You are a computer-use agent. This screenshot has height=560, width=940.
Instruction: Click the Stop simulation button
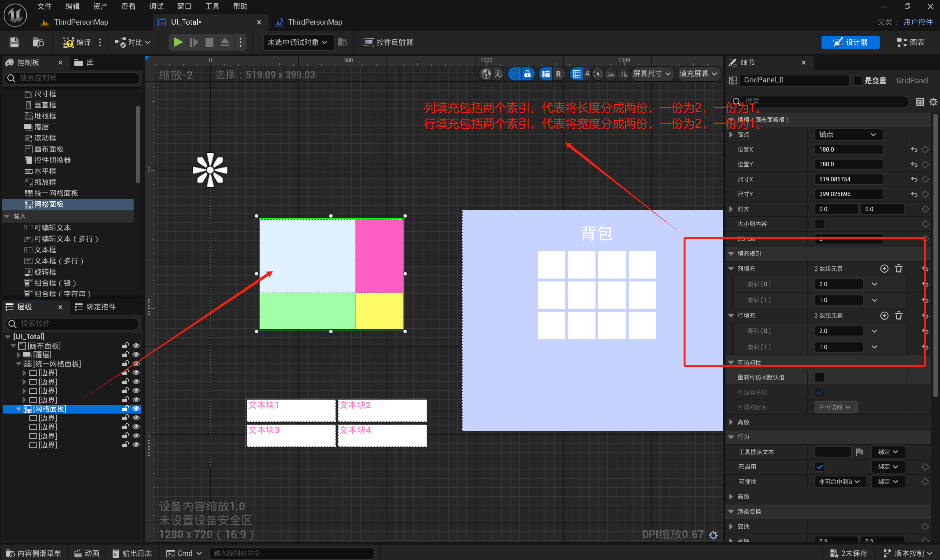pos(209,42)
